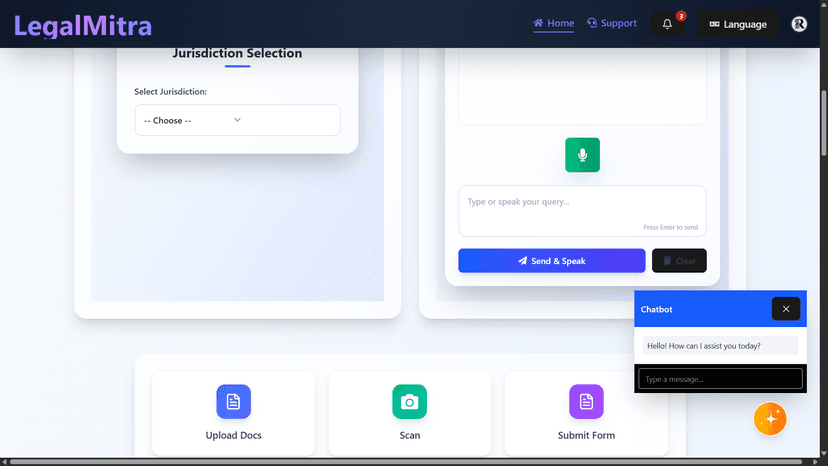This screenshot has width=828, height=466.
Task: Click the horizontal scrollbar at bottom
Action: pyautogui.click(x=400, y=461)
